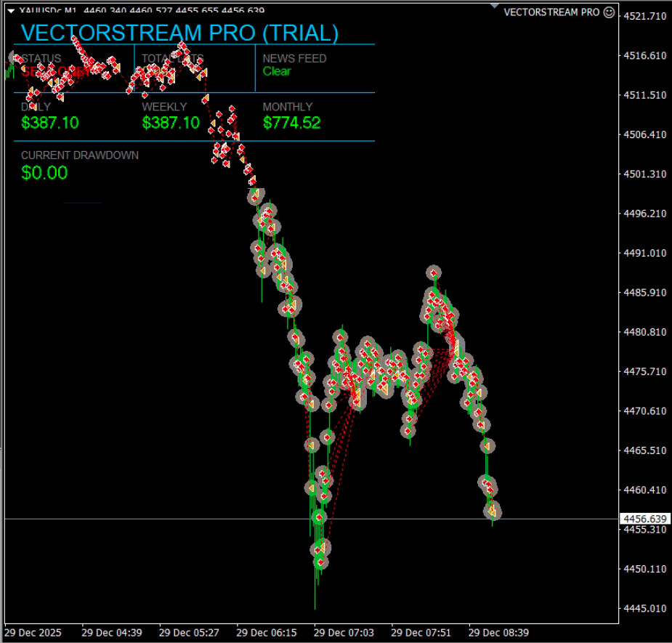The image size is (672, 643).
Task: Click the $0.00 drawdown value
Action: tap(44, 173)
